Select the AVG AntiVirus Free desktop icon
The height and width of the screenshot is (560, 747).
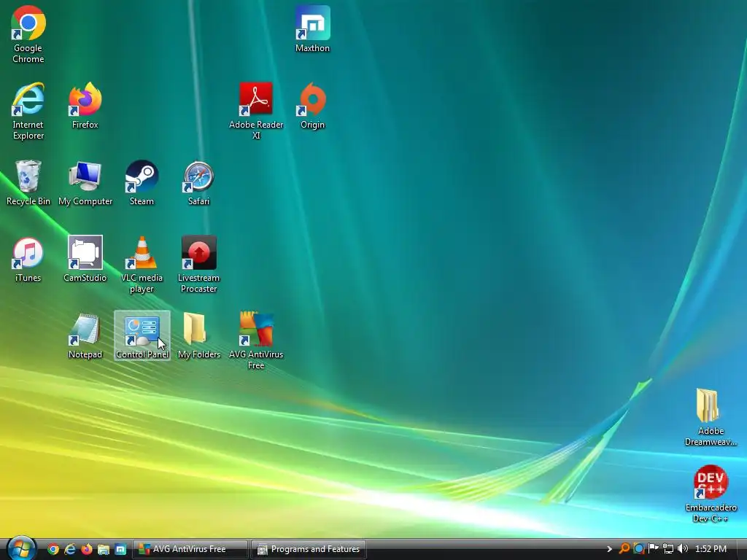pyautogui.click(x=256, y=341)
